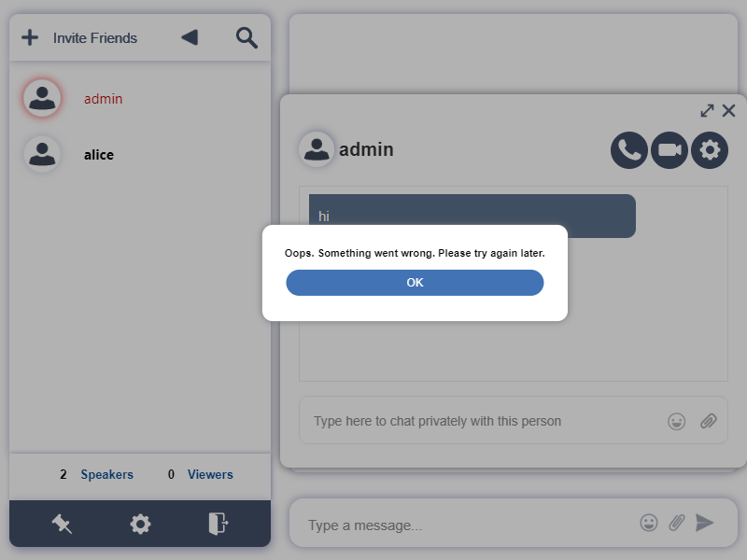View the Speakers list
747x560 pixels.
point(106,474)
